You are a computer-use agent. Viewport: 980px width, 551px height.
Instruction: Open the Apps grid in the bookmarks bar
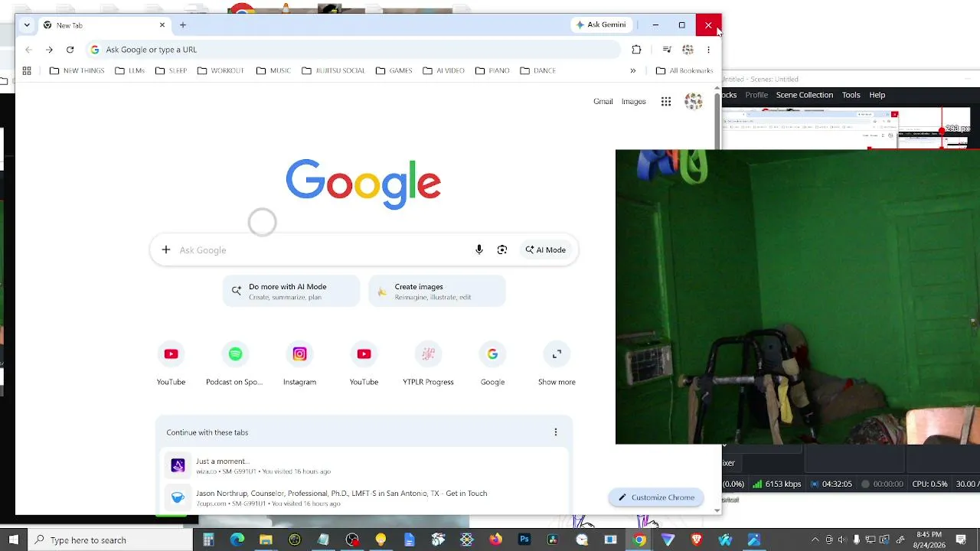[x=27, y=70]
